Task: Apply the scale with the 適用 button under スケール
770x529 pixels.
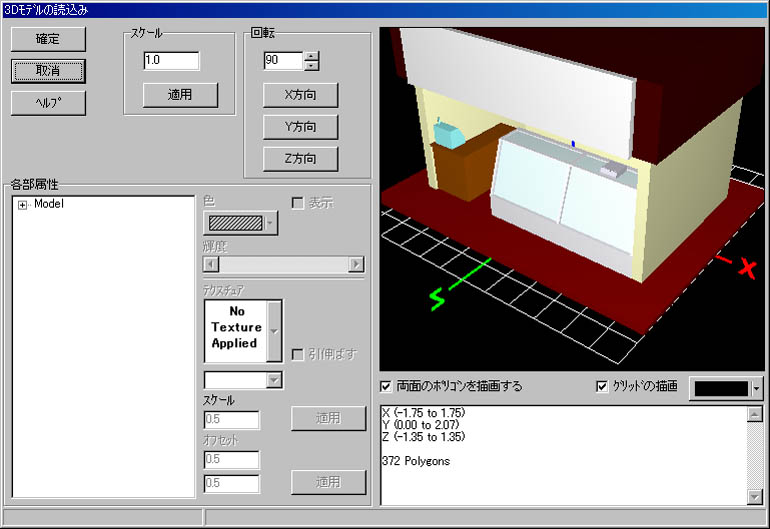Action: point(180,95)
